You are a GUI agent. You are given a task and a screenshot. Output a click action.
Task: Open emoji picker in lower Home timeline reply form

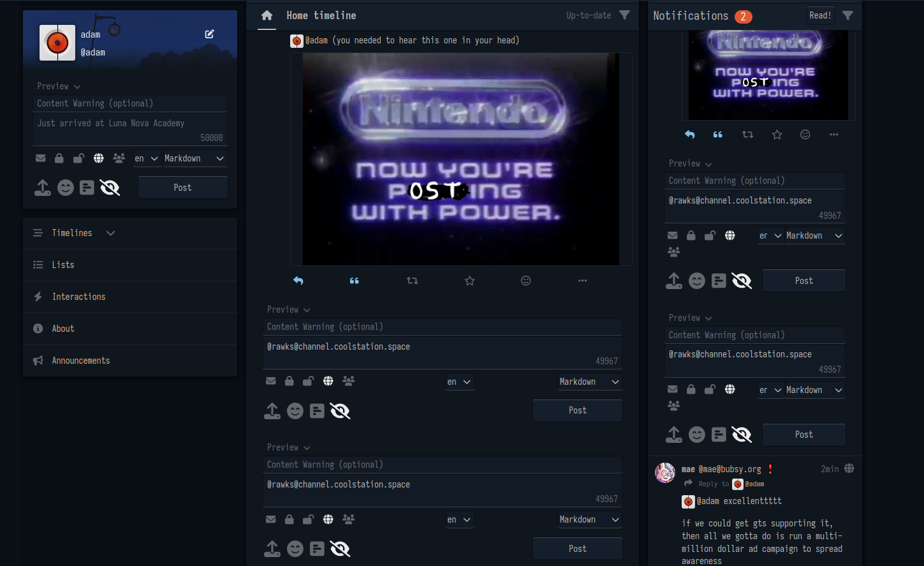click(295, 549)
